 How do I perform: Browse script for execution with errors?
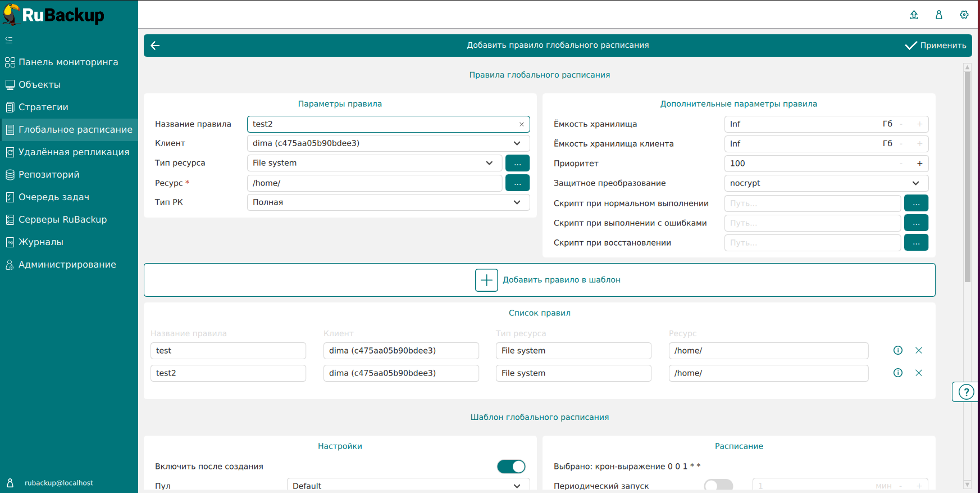(x=916, y=223)
